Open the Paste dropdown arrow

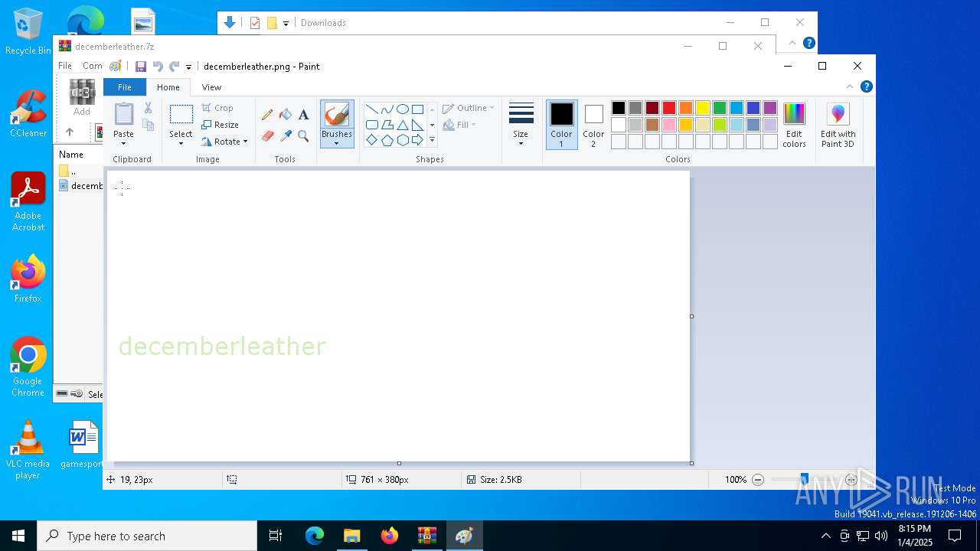(124, 142)
